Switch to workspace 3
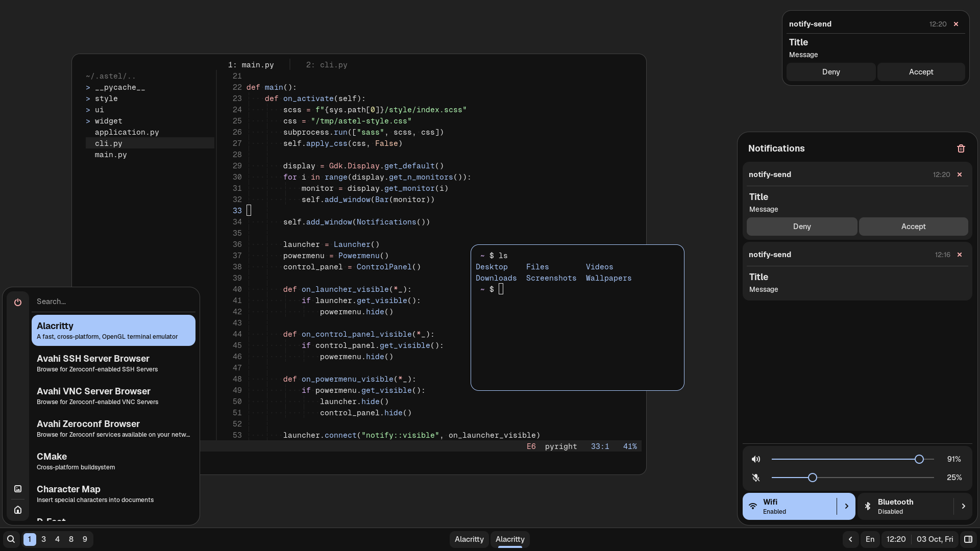The image size is (980, 551). (x=43, y=539)
